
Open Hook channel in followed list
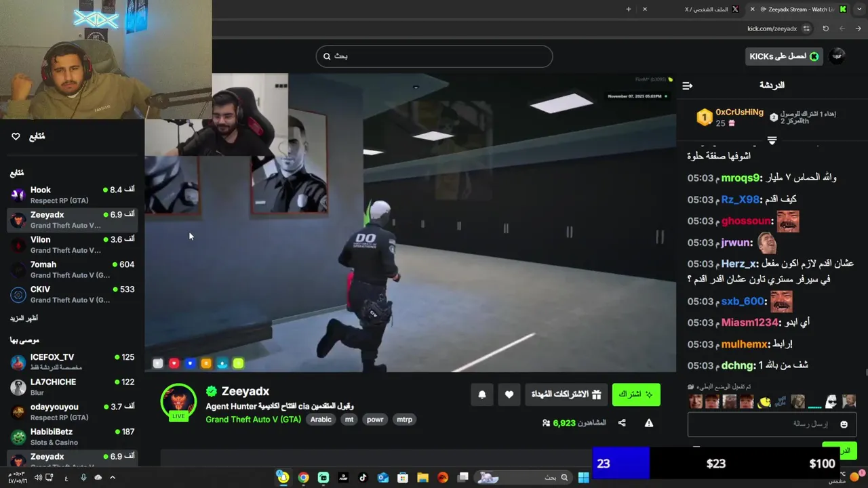click(x=71, y=195)
